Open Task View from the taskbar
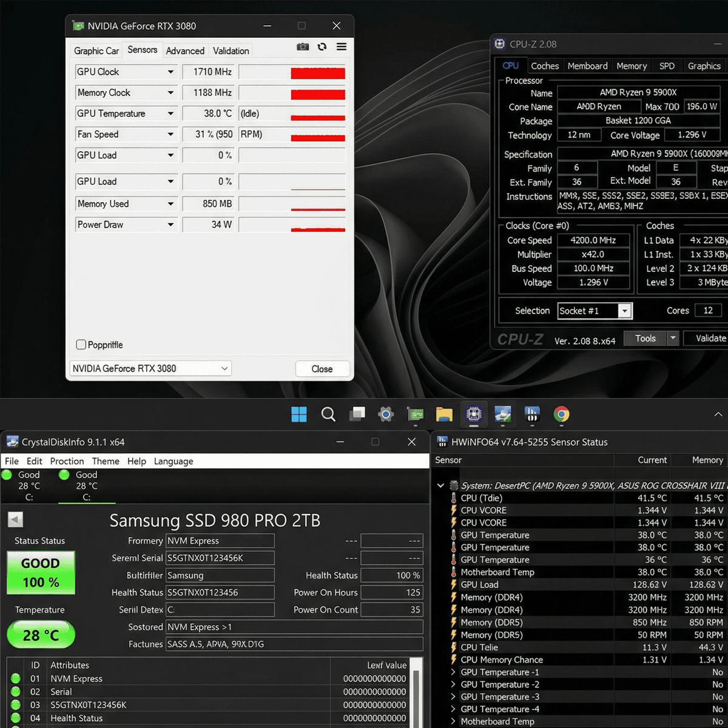Viewport: 728px width, 728px height. pos(357,414)
